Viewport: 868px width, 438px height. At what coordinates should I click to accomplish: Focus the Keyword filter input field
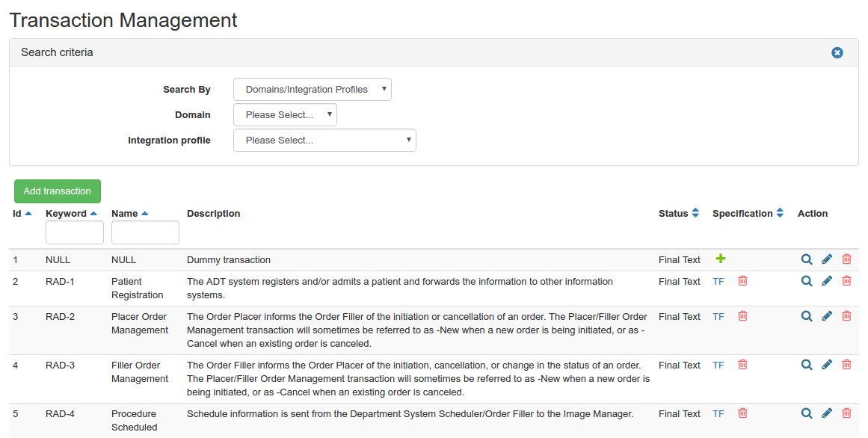pos(75,232)
